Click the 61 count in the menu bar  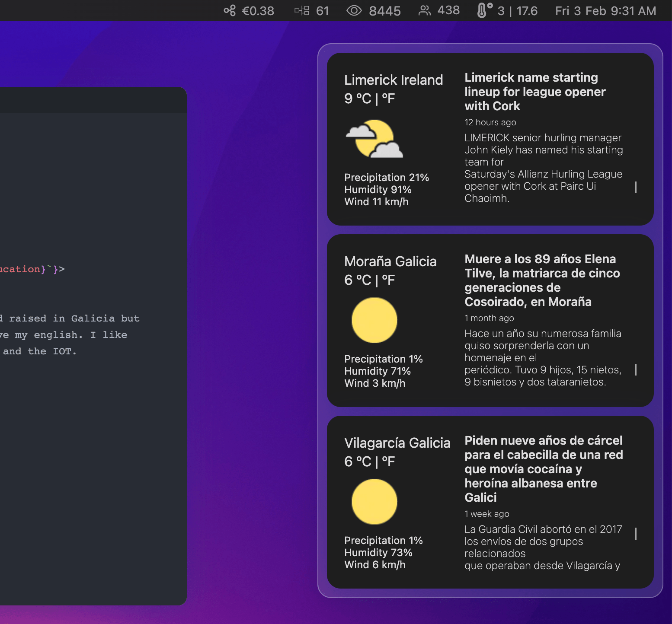point(323,10)
